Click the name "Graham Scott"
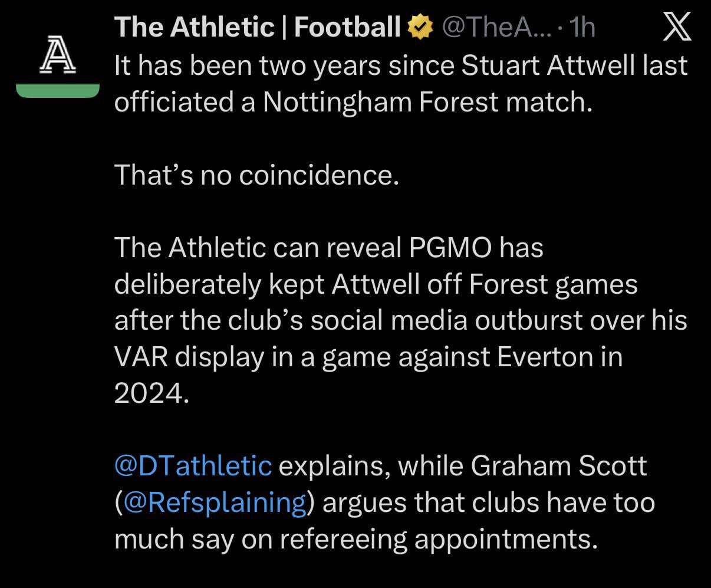 (x=559, y=465)
